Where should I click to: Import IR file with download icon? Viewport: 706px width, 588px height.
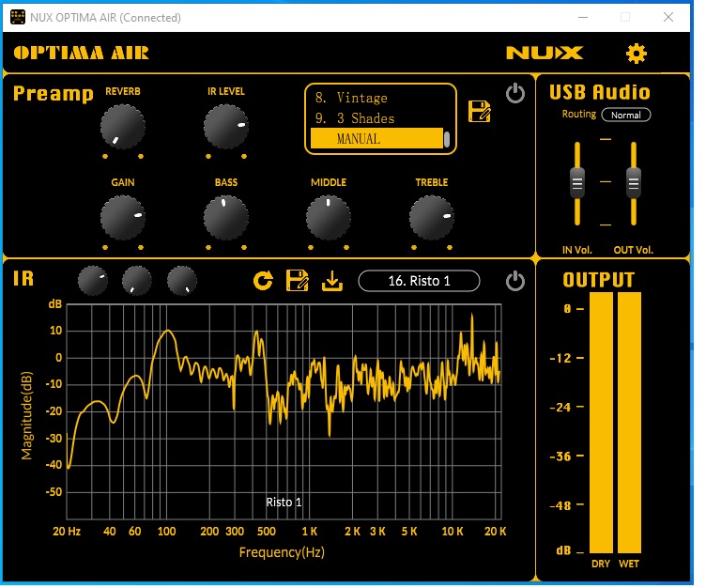click(331, 280)
